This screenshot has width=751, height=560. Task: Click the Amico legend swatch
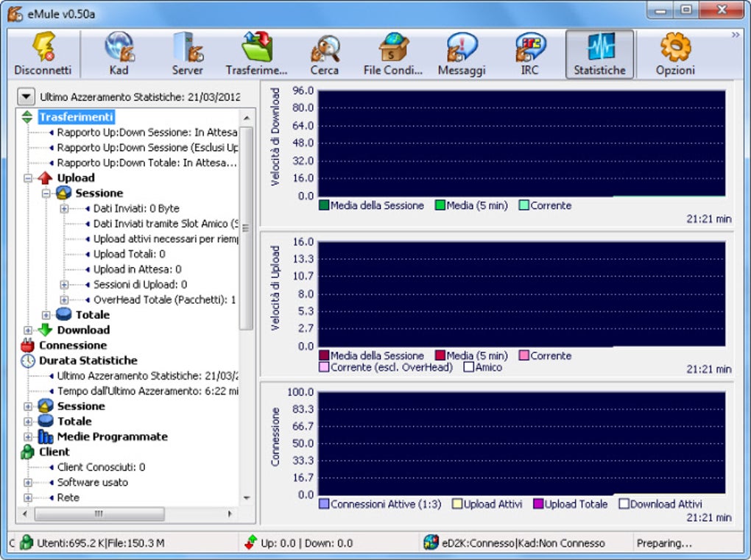[469, 367]
